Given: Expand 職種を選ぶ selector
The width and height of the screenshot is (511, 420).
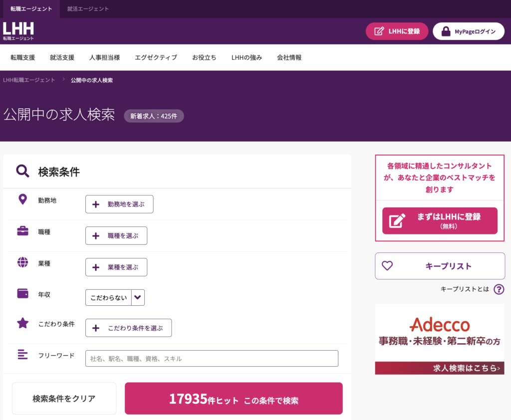Looking at the screenshot, I should 116,235.
